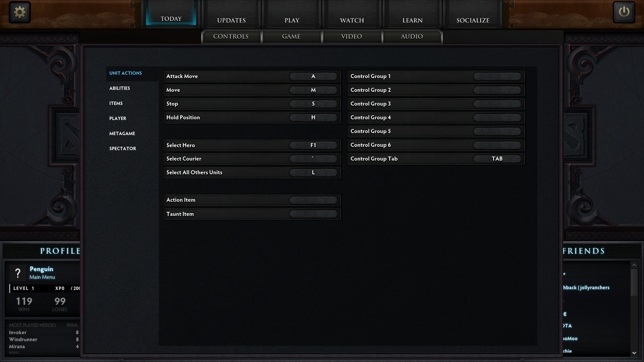The height and width of the screenshot is (362, 644).
Task: Click Mirana in most played heroes
Action: (x=17, y=347)
